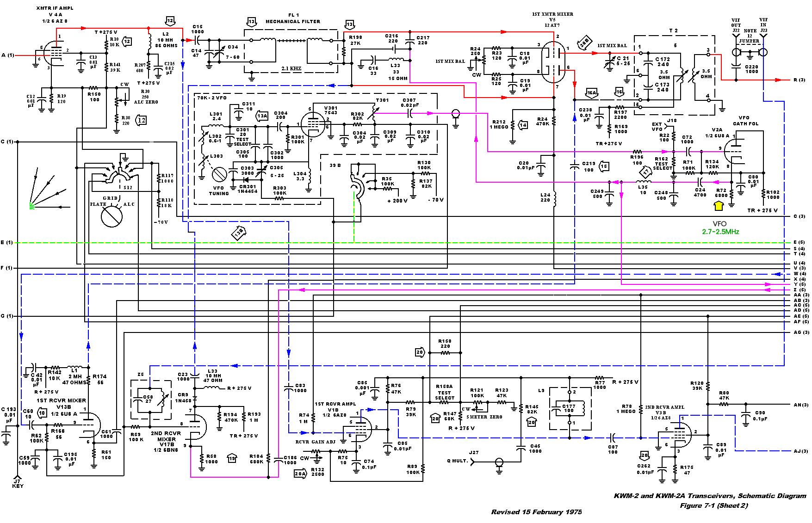The image size is (812, 523).
Task: Click the FL 1 MECHANICAL FILTER label
Action: tap(292, 18)
